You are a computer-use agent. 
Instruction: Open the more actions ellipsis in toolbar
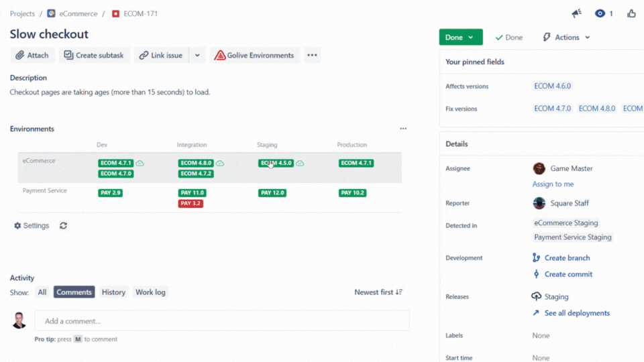coord(312,56)
